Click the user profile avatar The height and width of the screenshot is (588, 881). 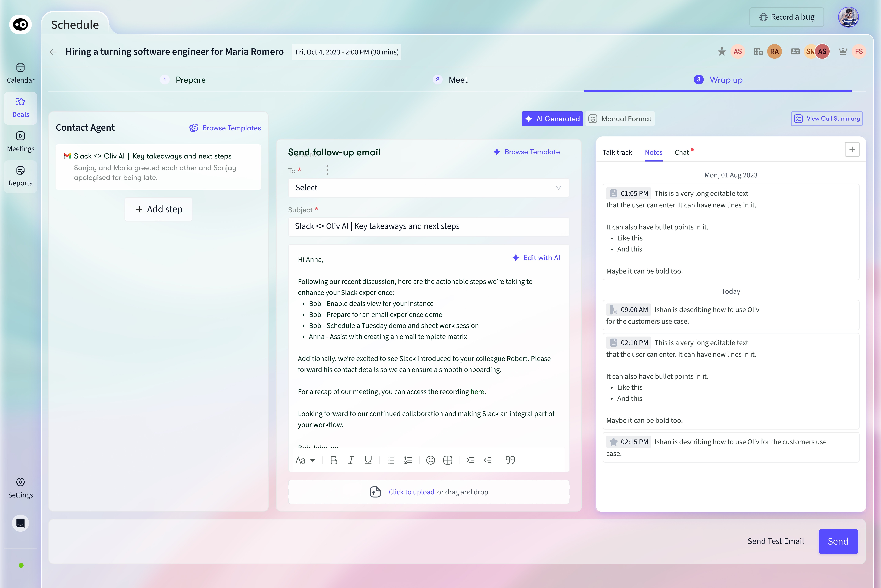pyautogui.click(x=848, y=17)
